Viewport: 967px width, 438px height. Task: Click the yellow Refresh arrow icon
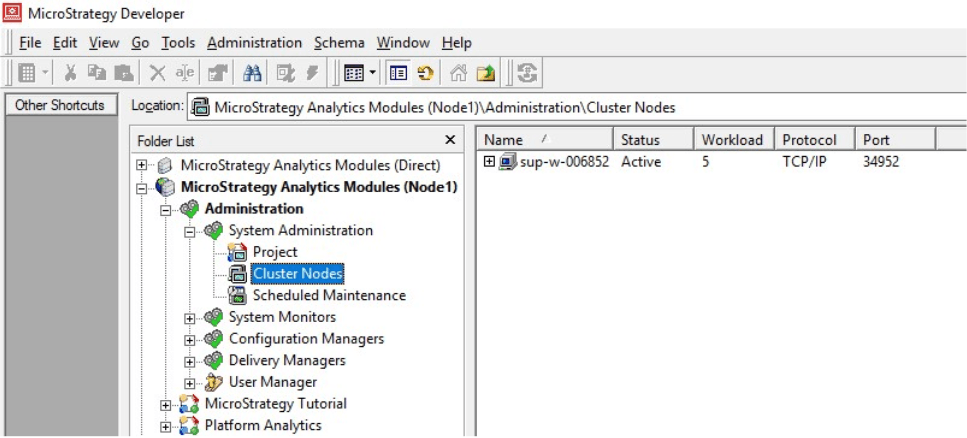[x=424, y=73]
